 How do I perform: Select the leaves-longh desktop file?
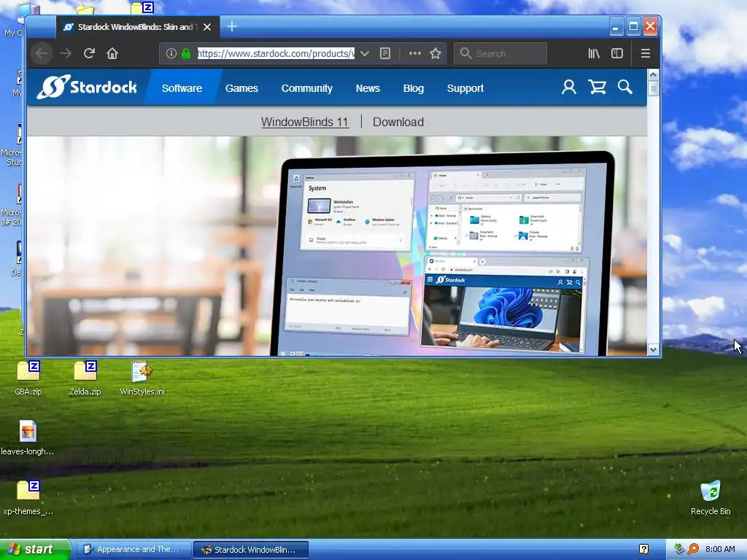pyautogui.click(x=28, y=438)
